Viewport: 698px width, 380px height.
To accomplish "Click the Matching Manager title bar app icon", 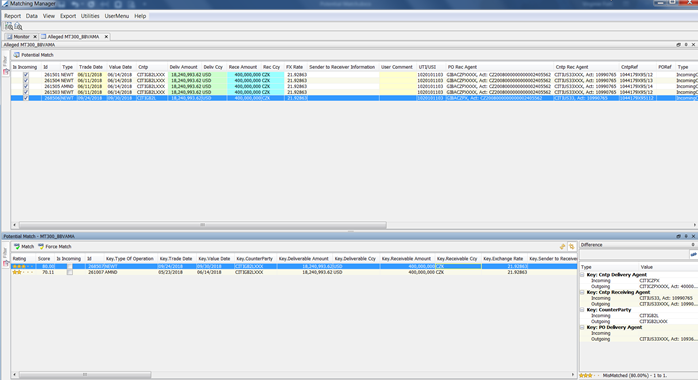I will click(x=5, y=4).
